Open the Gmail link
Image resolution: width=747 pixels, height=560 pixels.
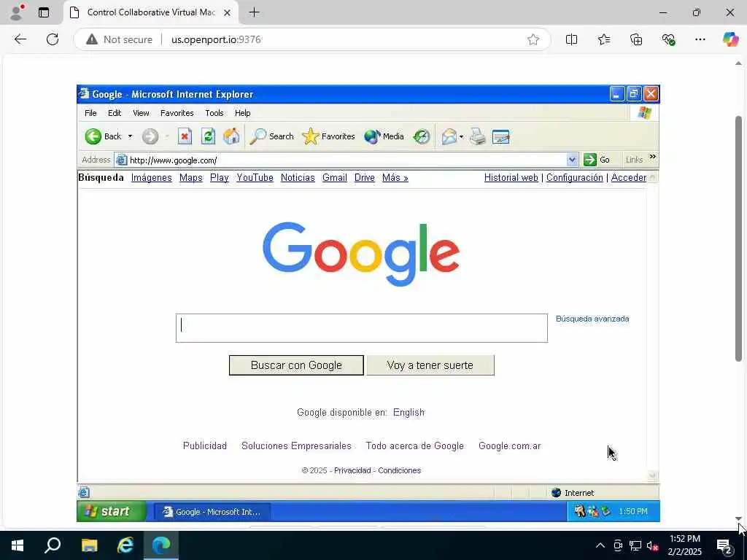[x=334, y=178]
